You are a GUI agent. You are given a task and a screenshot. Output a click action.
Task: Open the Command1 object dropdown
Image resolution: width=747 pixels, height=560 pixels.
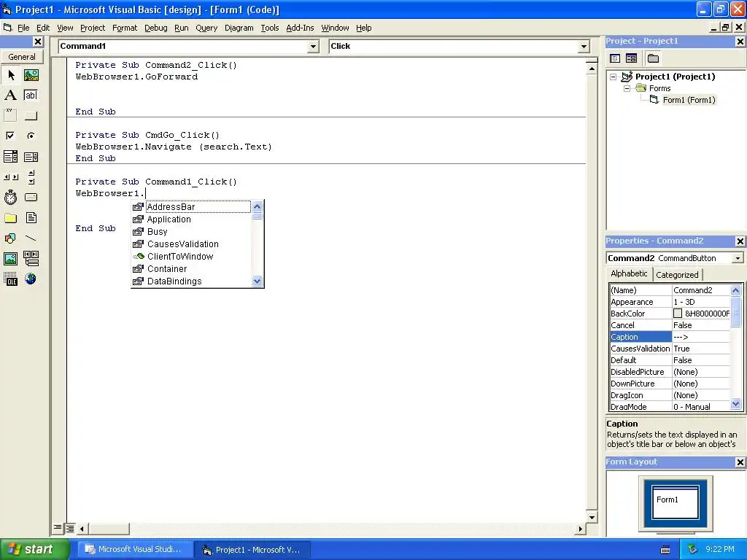[x=313, y=47]
